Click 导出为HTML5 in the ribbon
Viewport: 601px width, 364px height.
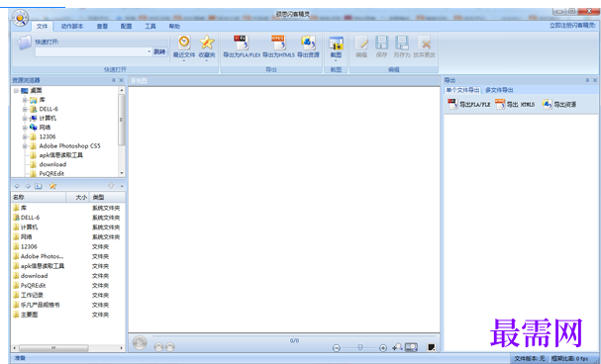[278, 46]
